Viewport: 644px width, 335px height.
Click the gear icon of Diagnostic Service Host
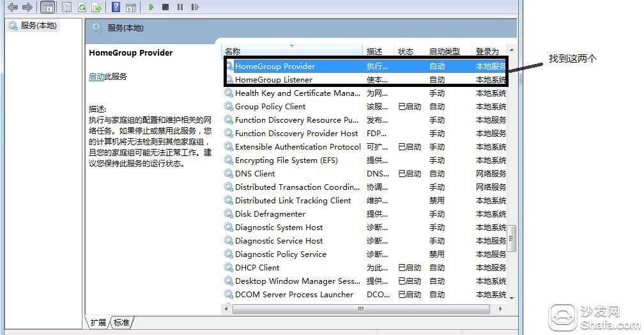229,241
